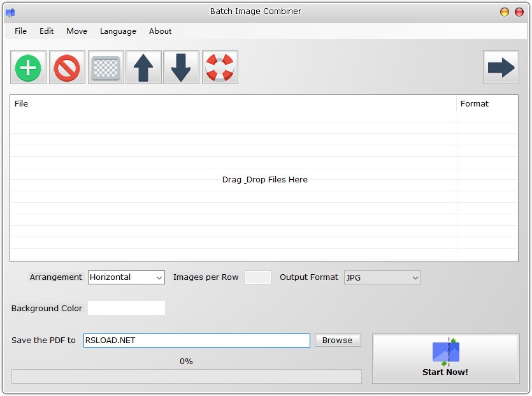Move selected image up with arrow icon
Image resolution: width=532 pixels, height=396 pixels.
(143, 68)
